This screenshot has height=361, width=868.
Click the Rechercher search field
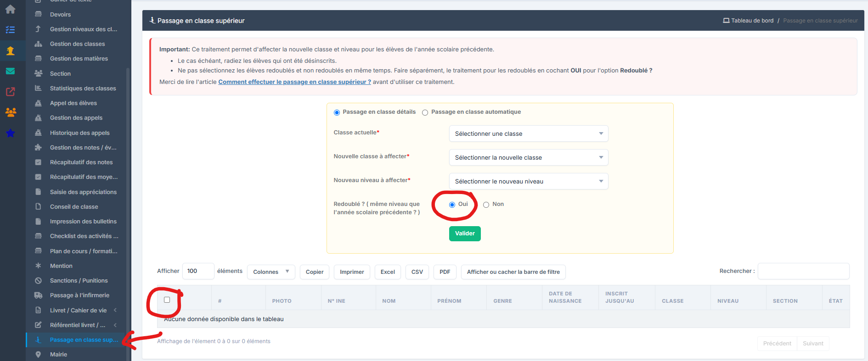pyautogui.click(x=803, y=271)
